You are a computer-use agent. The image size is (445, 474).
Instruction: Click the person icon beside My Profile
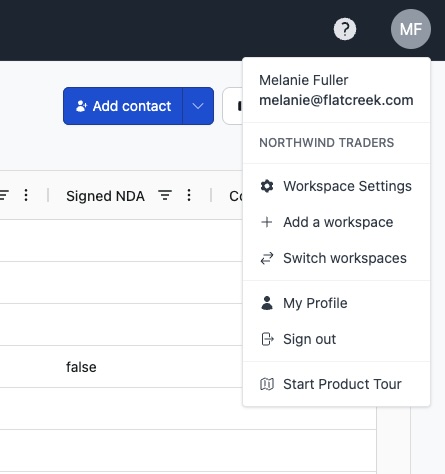267,303
